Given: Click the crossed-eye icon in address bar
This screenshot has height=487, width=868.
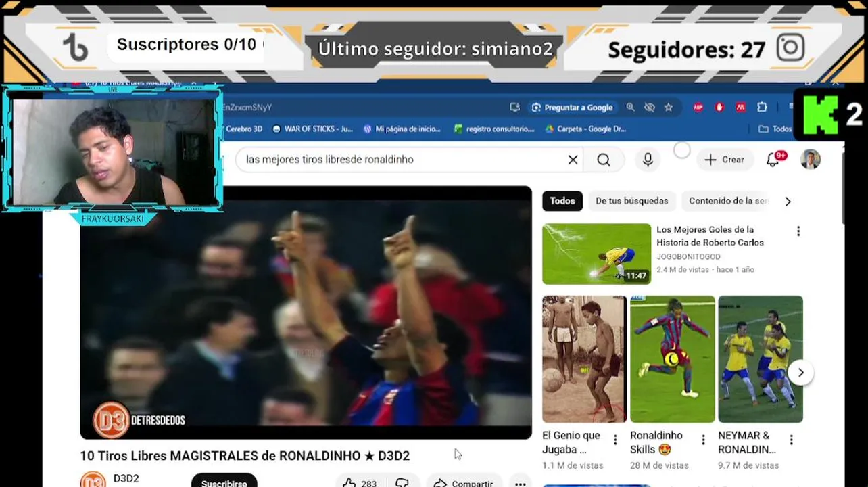Looking at the screenshot, I should (650, 108).
